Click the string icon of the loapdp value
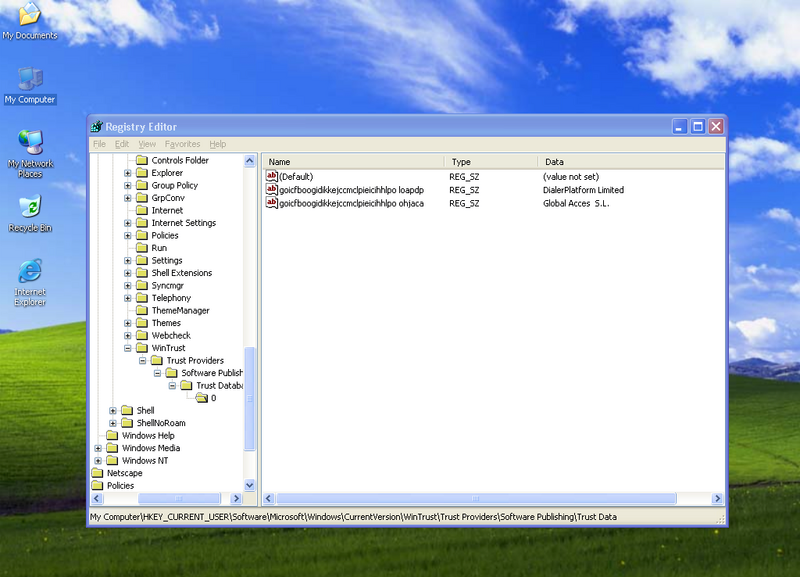 (271, 190)
